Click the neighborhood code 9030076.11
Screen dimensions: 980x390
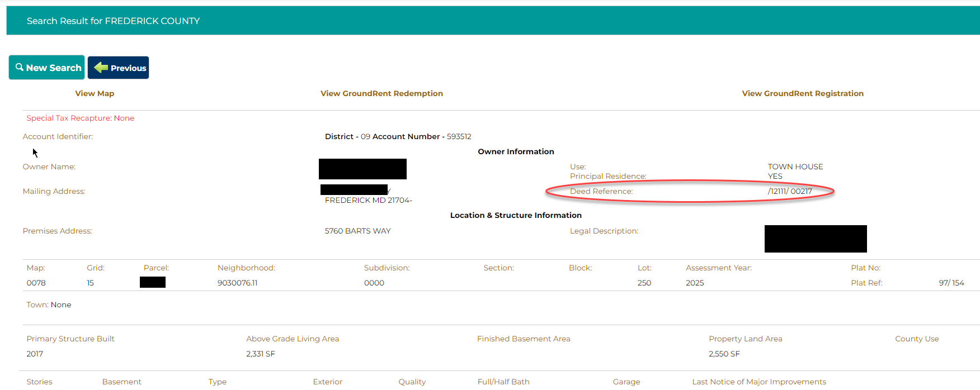point(237,283)
